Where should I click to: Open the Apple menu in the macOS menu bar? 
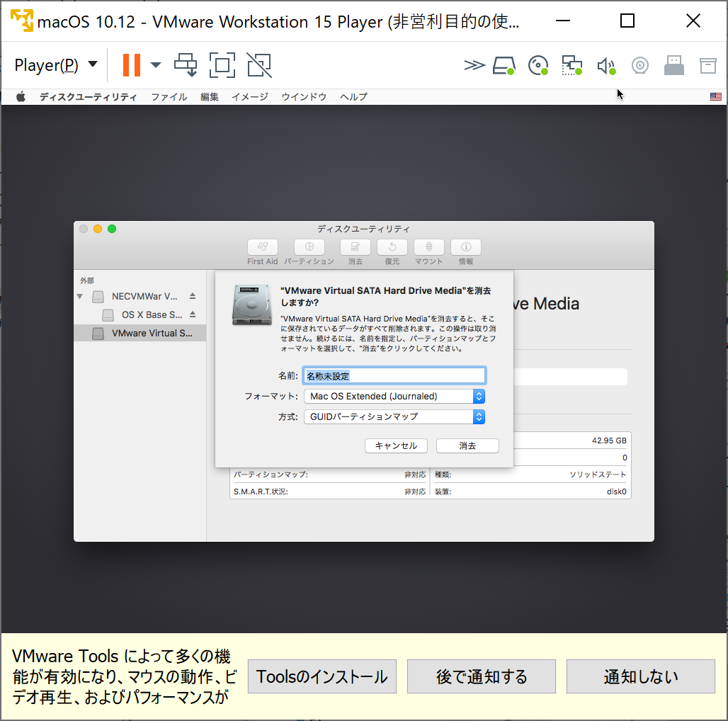pyautogui.click(x=21, y=96)
